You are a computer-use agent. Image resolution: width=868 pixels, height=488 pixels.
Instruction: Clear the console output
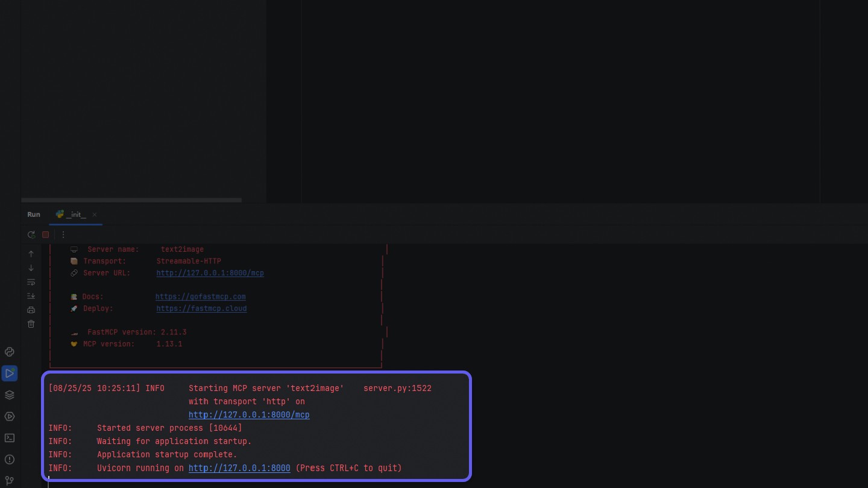pos(31,324)
